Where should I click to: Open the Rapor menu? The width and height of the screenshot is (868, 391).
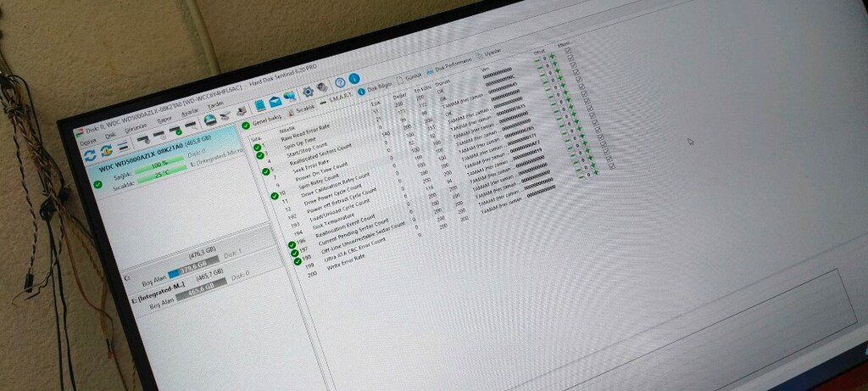[x=164, y=120]
